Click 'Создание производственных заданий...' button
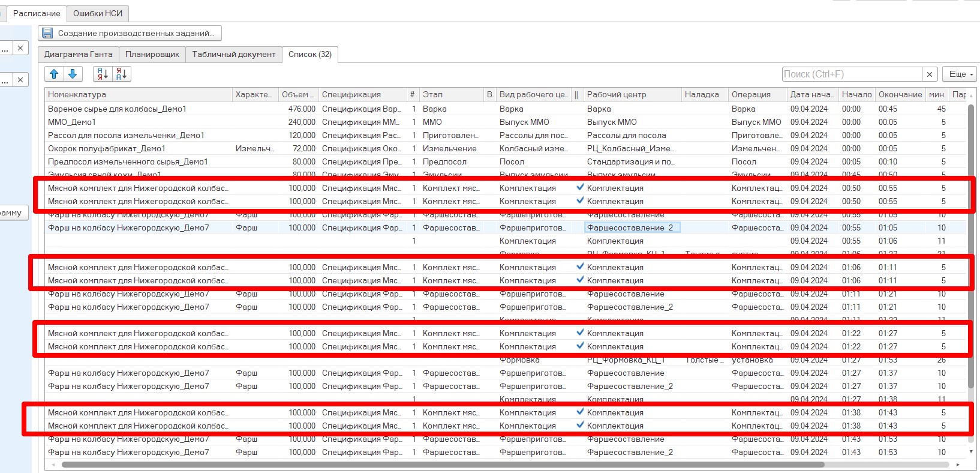Viewport: 980px width, 473px height. [x=130, y=33]
